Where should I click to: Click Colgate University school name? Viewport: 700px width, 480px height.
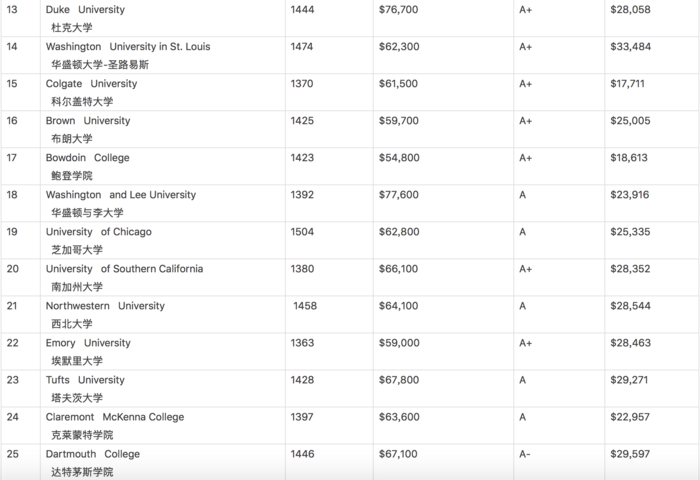click(91, 83)
